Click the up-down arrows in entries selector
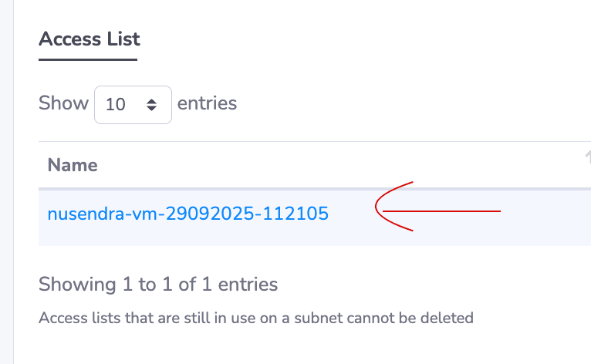 152,104
